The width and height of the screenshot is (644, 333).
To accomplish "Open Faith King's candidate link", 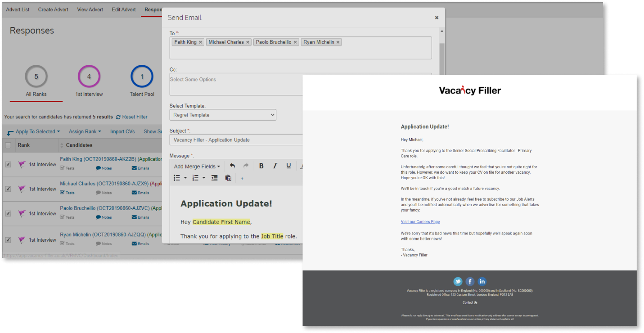I will pos(98,159).
